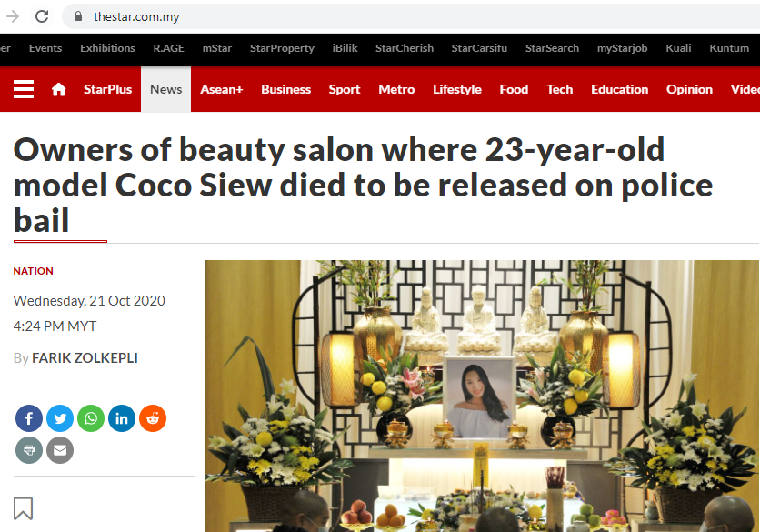Open the NATION category link
This screenshot has width=760, height=532.
click(x=33, y=271)
